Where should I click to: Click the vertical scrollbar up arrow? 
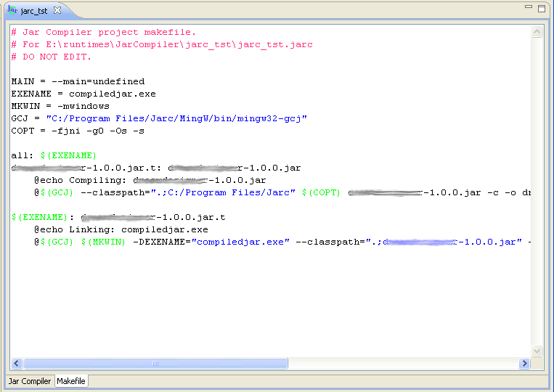[x=537, y=32]
